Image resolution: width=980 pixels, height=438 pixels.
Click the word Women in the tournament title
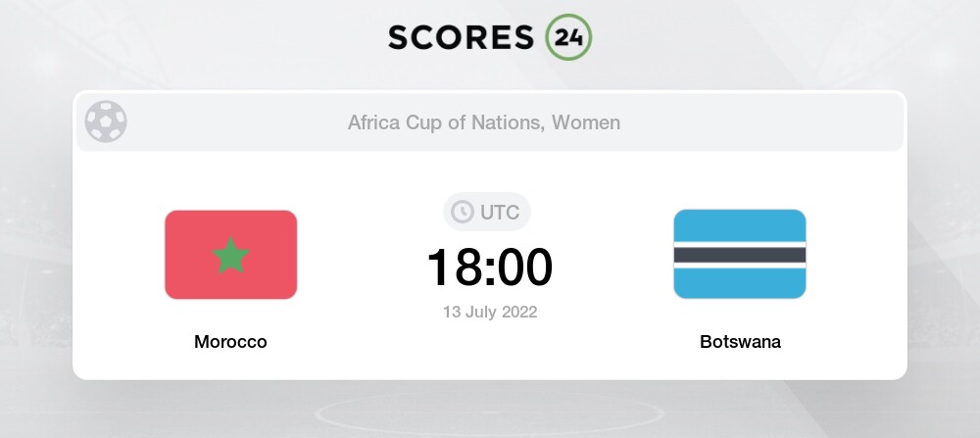[x=585, y=122]
